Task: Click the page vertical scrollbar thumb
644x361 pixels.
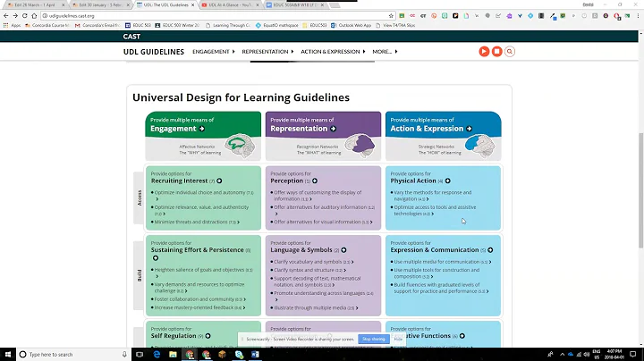Action: 640,190
